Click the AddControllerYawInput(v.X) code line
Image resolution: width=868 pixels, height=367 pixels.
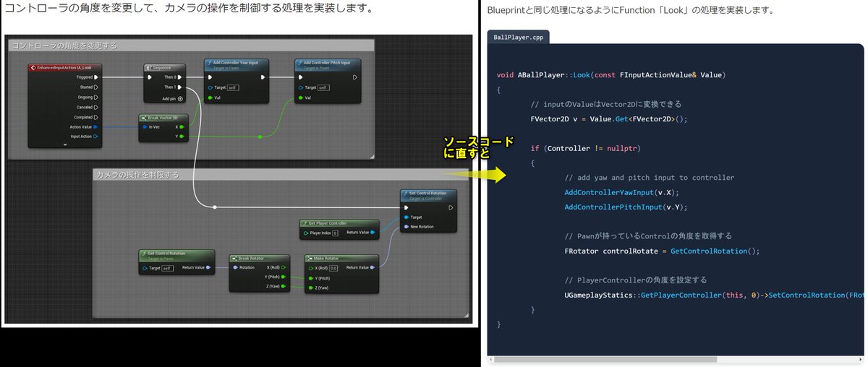(x=622, y=192)
